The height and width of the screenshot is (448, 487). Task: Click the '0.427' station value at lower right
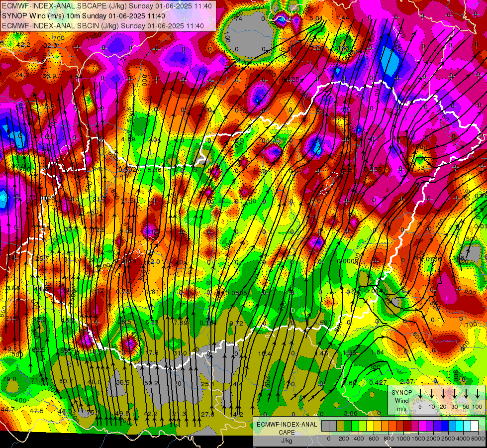[378, 383]
